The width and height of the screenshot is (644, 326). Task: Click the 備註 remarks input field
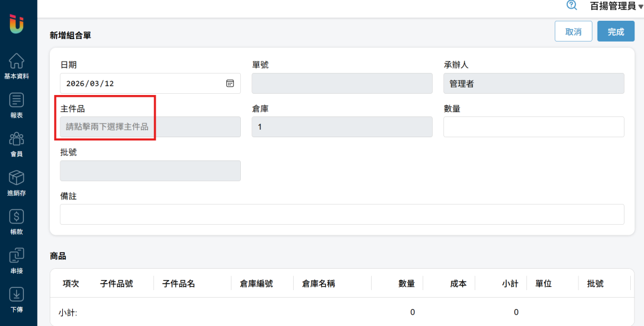point(341,214)
